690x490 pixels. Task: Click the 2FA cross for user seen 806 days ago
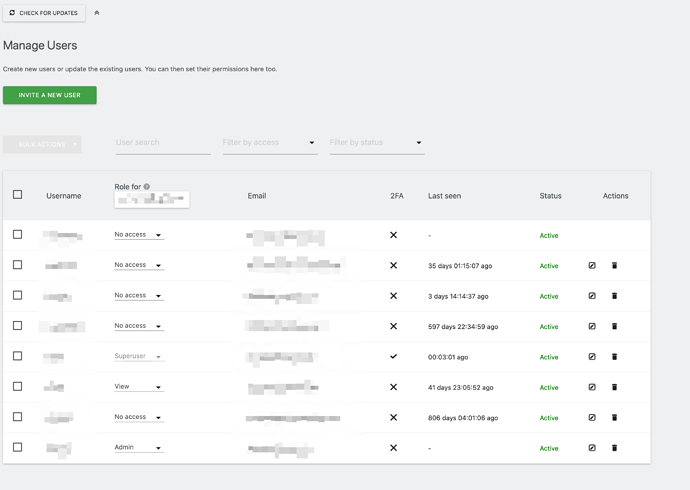point(393,417)
